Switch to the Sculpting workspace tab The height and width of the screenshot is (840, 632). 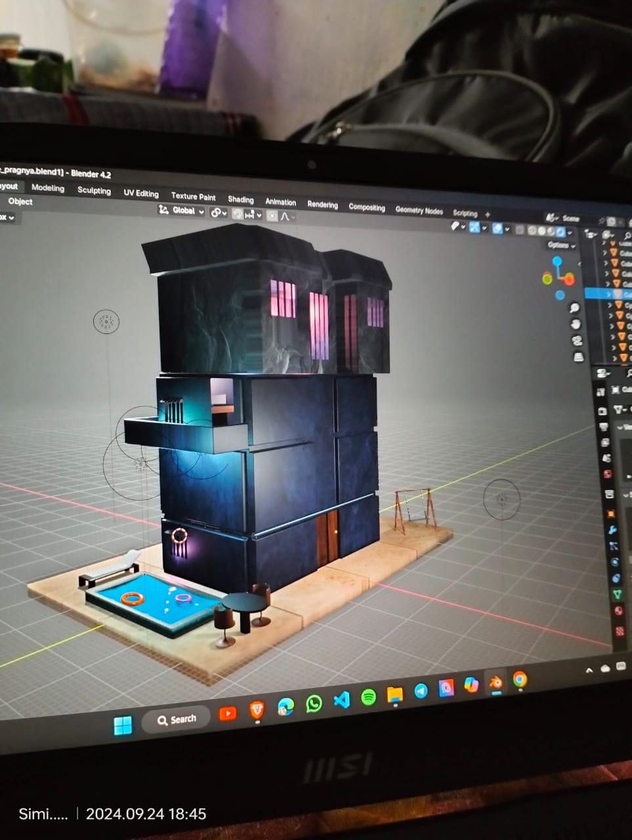point(94,190)
